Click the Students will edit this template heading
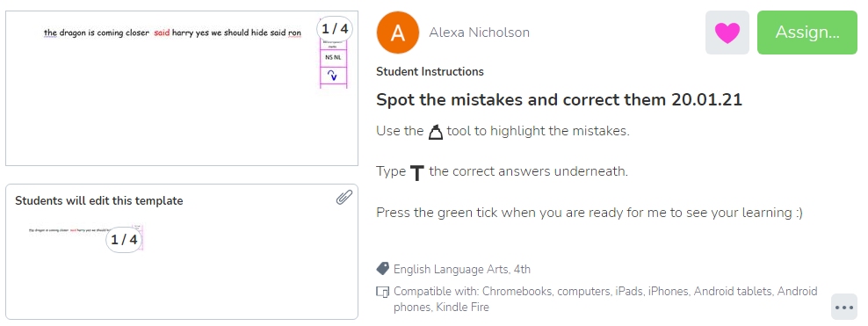 [99, 200]
